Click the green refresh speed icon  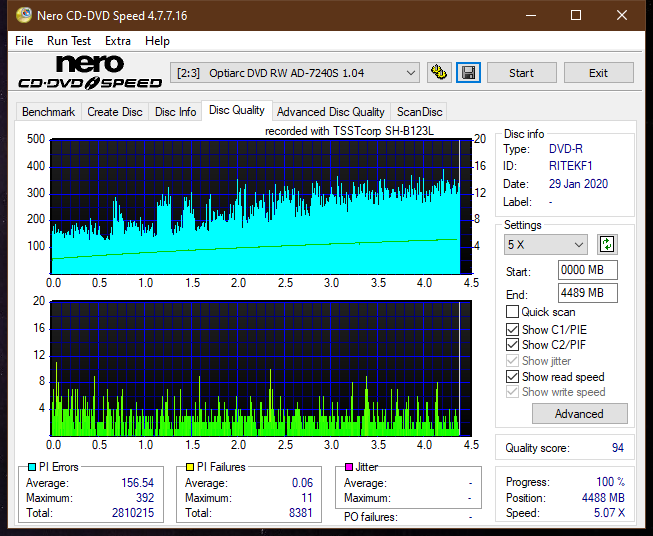(x=607, y=244)
